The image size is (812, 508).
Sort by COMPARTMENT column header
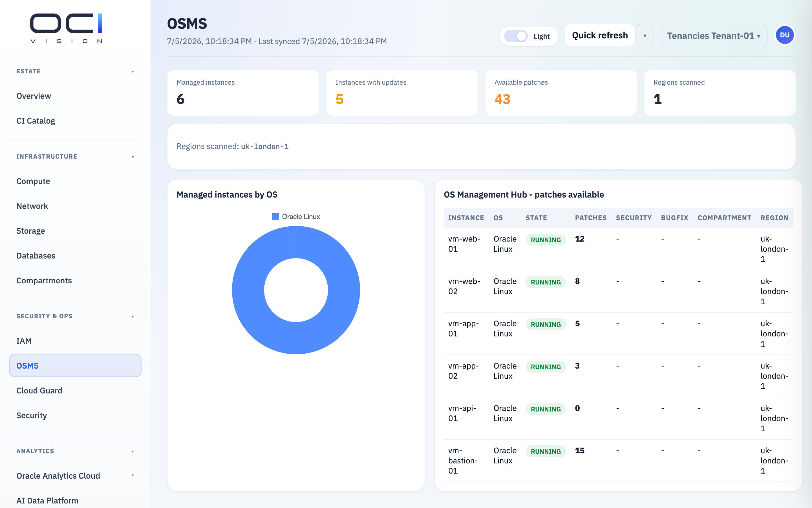(x=724, y=218)
